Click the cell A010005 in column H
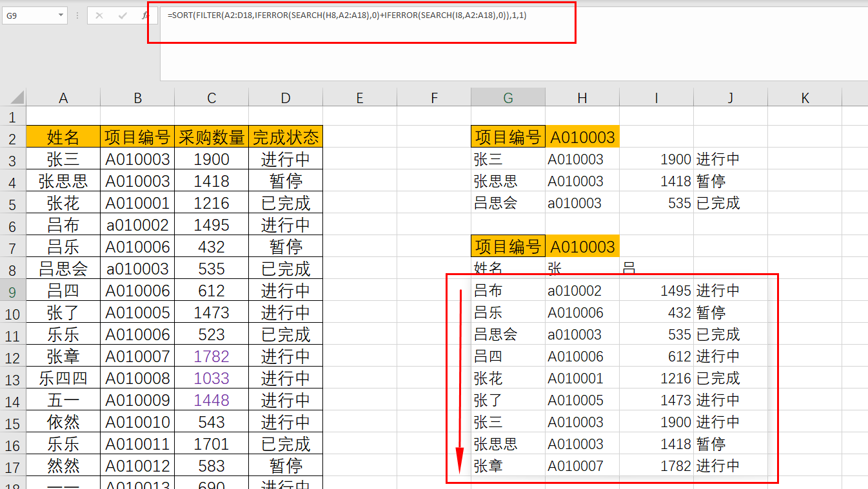The width and height of the screenshot is (868, 489). click(x=582, y=400)
